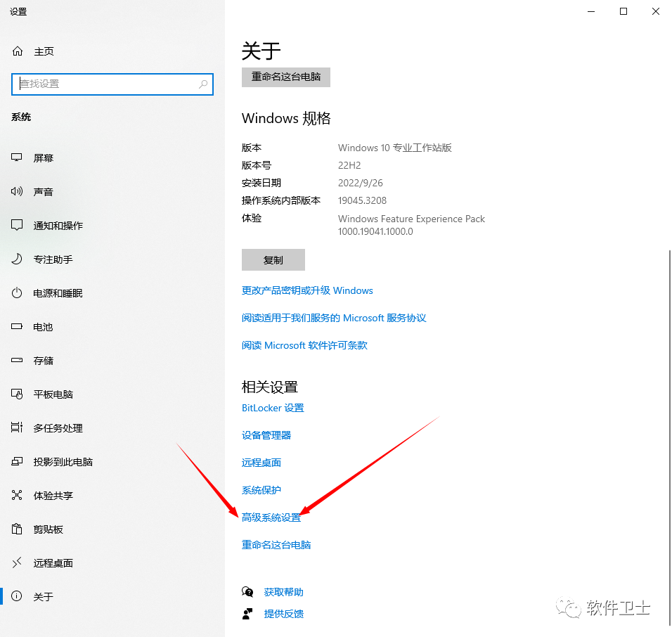Image resolution: width=672 pixels, height=637 pixels.
Task: Click the 查找设置 search input field
Action: click(x=112, y=84)
